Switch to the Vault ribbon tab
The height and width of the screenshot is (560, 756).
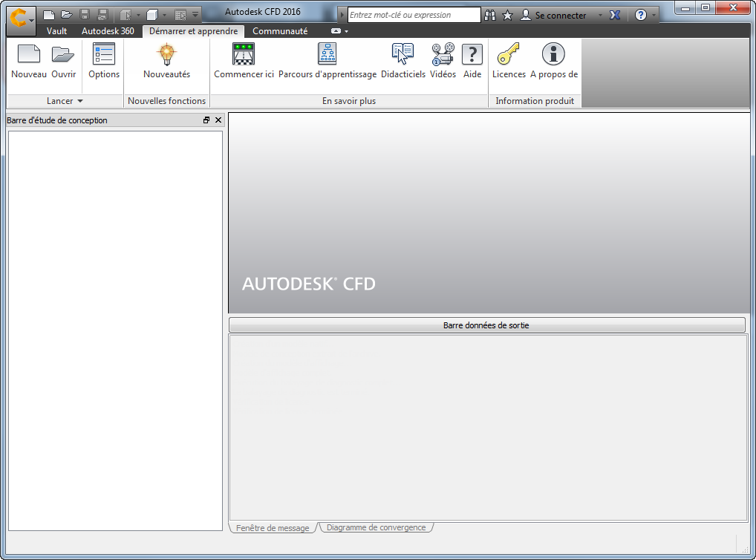click(57, 31)
